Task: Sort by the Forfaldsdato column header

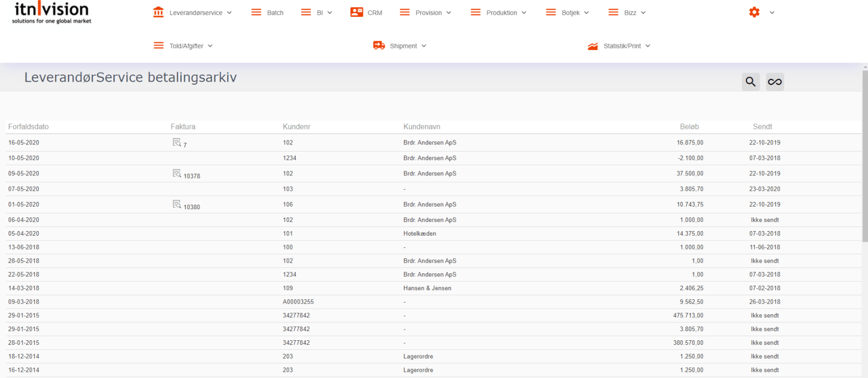Action: pyautogui.click(x=29, y=127)
